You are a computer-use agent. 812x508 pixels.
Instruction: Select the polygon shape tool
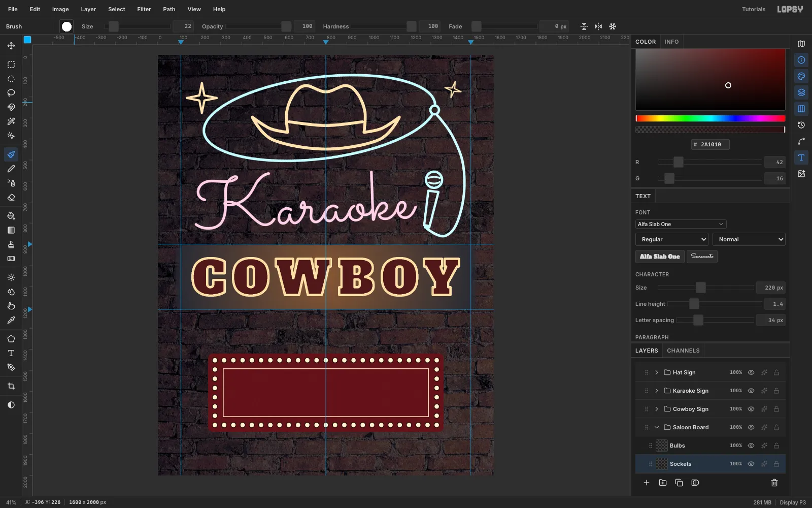(11, 339)
